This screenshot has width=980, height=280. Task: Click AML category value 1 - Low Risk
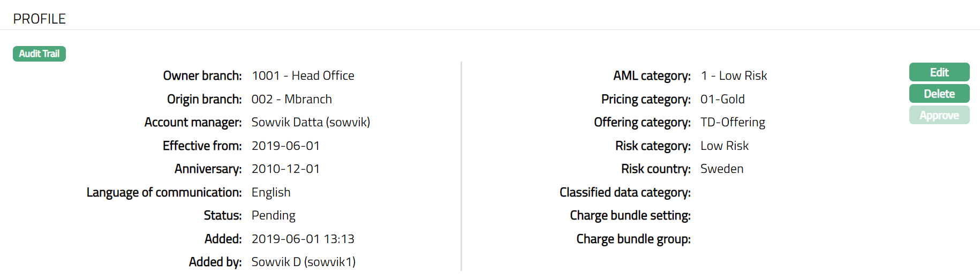click(734, 75)
